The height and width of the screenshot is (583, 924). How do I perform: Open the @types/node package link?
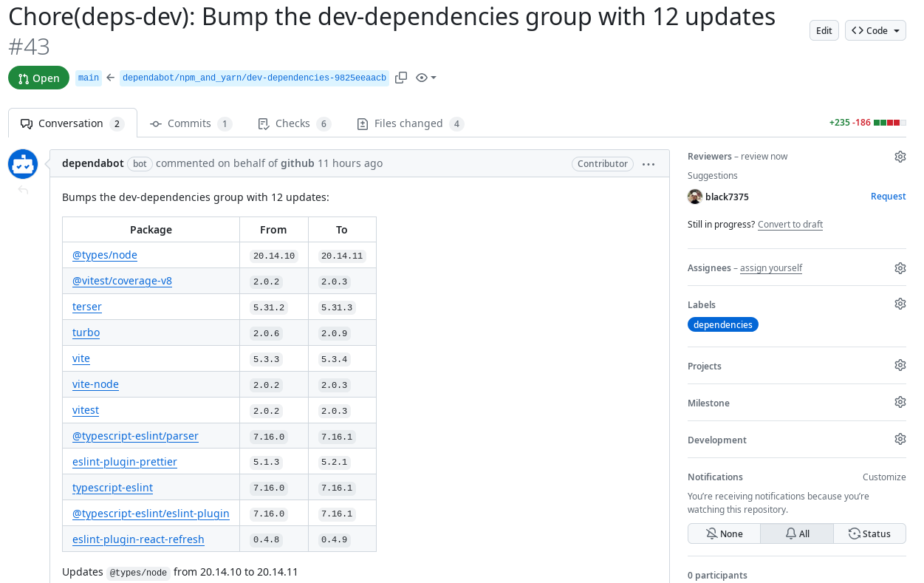(x=105, y=255)
